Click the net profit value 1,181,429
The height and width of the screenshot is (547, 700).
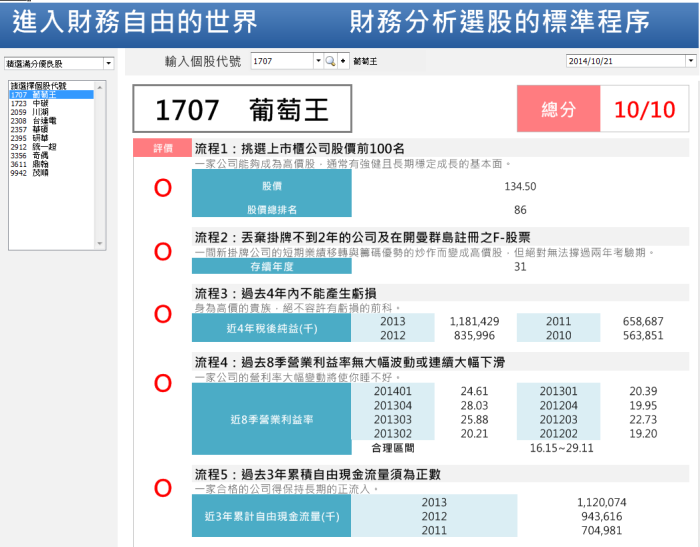(474, 322)
